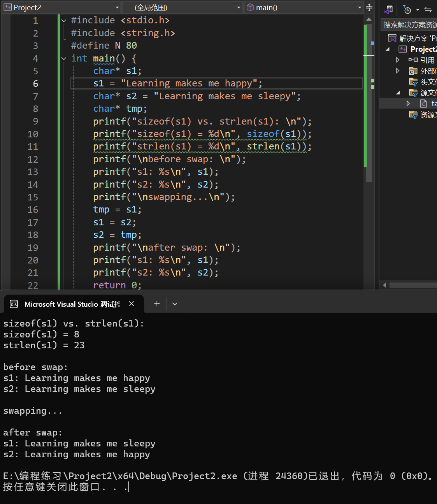Click the sizeof keyword on line 10
The image size is (437, 504).
pyautogui.click(x=263, y=134)
